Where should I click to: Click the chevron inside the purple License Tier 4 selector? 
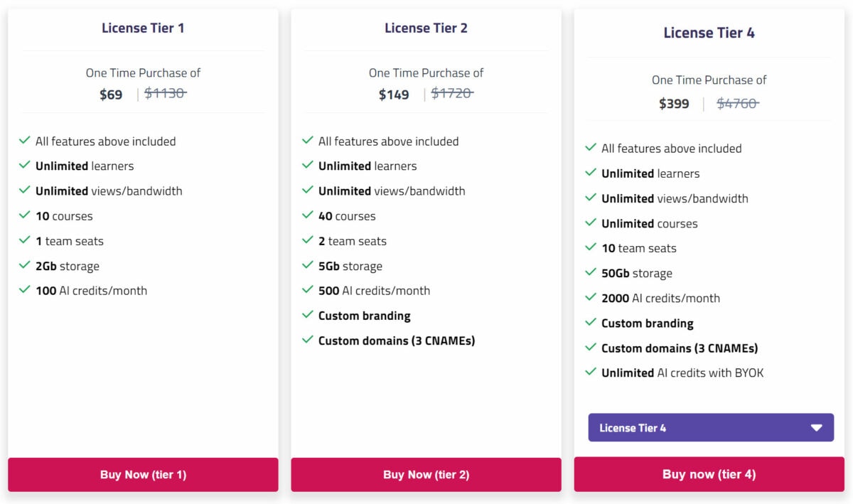tap(817, 427)
